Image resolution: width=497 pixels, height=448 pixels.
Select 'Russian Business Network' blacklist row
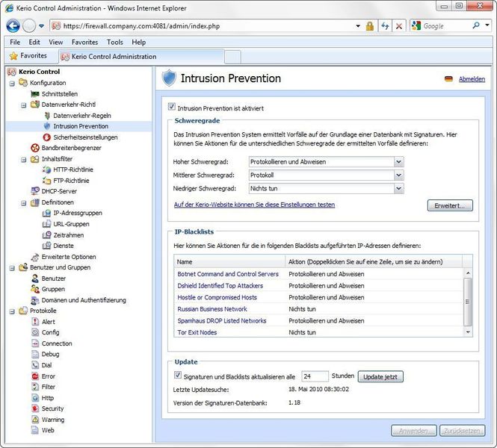pyautogui.click(x=318, y=309)
